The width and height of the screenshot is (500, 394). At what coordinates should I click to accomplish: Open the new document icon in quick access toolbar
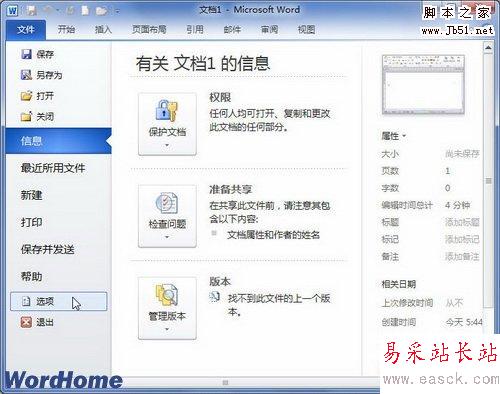pos(86,11)
